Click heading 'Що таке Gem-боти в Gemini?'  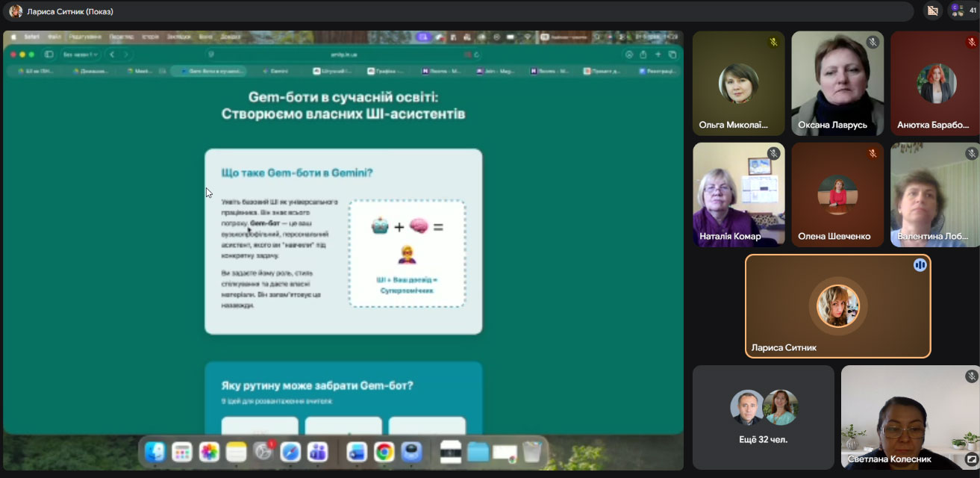[297, 173]
